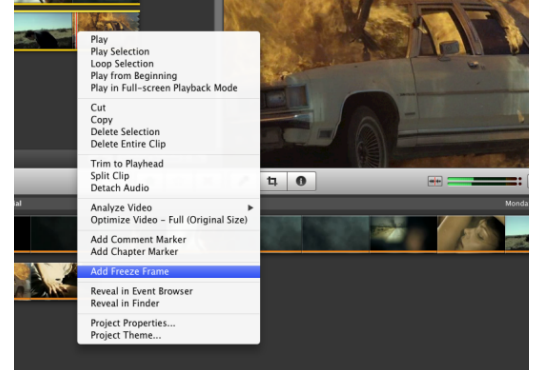This screenshot has width=540, height=370.
Task: Toggle the snap-to-beats icon beside the audio meters
Action: pyautogui.click(x=435, y=181)
